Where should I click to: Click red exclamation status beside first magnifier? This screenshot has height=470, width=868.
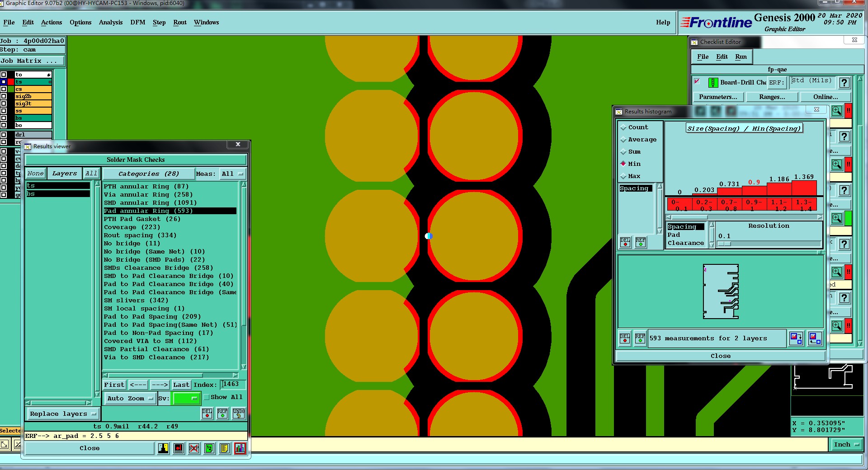pos(849,111)
